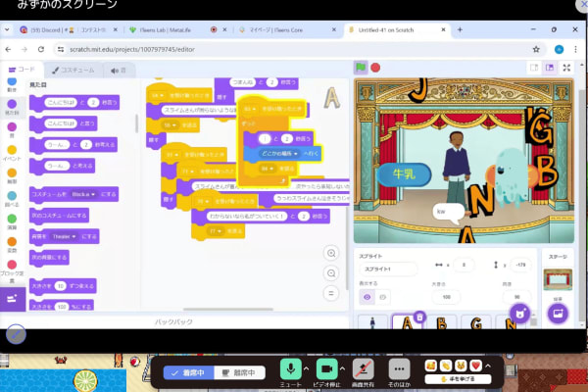Open the バックパック panel
Image resolution: width=588 pixels, height=392 pixels.
coord(174,321)
